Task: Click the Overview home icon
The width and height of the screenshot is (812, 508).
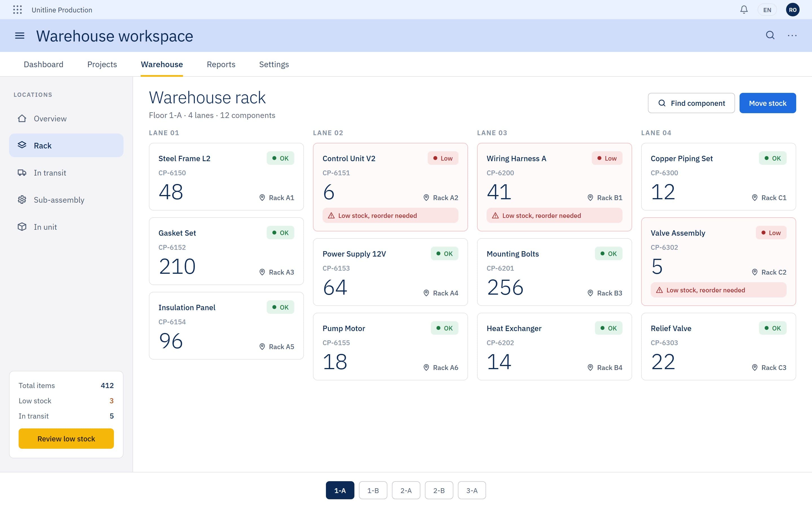Action: click(x=22, y=119)
